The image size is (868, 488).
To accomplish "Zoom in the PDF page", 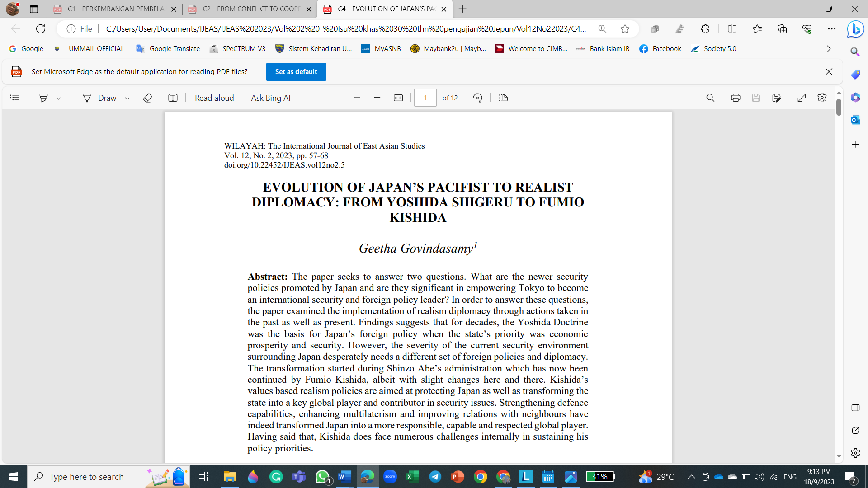I will 377,98.
